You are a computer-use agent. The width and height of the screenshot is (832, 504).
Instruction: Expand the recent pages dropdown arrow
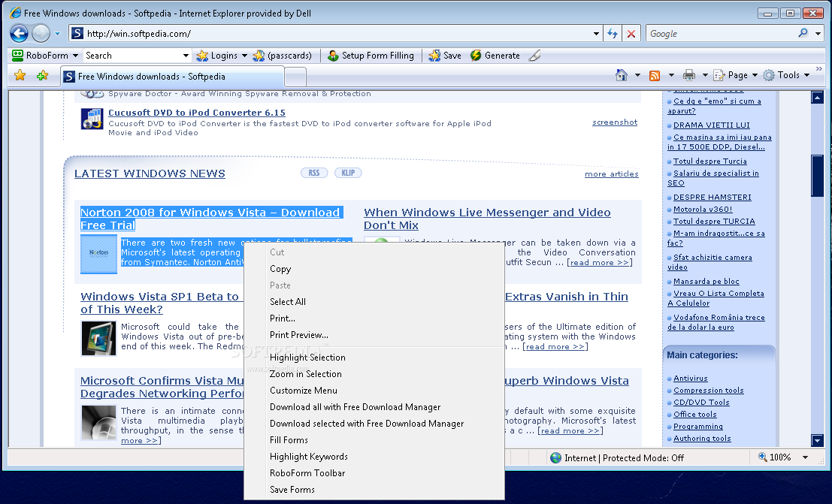click(57, 34)
